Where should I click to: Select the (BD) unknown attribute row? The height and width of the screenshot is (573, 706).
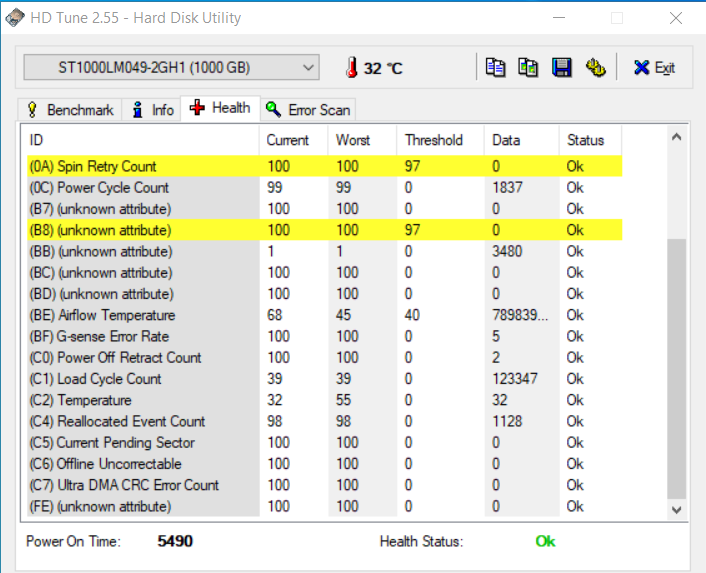point(325,294)
